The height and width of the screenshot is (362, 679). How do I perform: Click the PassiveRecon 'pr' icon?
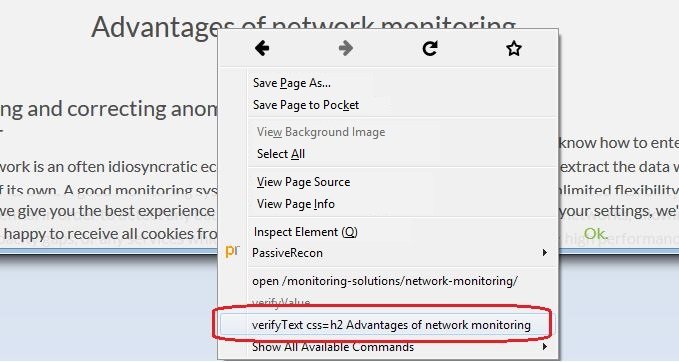(232, 251)
